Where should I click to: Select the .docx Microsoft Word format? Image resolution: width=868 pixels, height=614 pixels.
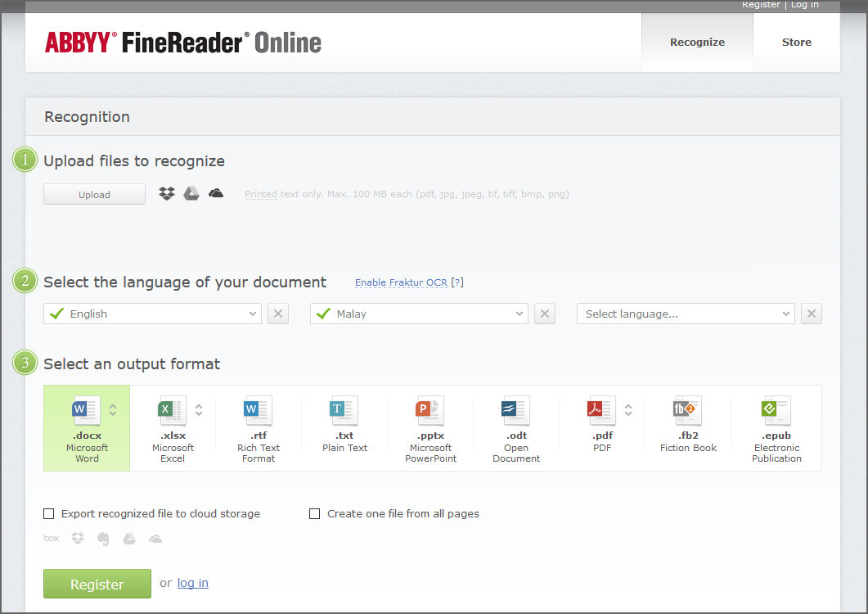pos(87,428)
